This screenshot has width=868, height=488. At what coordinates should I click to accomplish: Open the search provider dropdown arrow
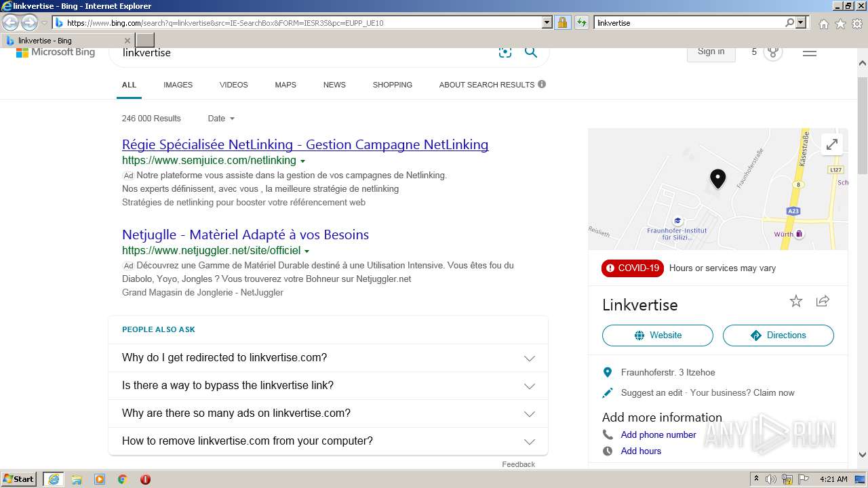(801, 22)
